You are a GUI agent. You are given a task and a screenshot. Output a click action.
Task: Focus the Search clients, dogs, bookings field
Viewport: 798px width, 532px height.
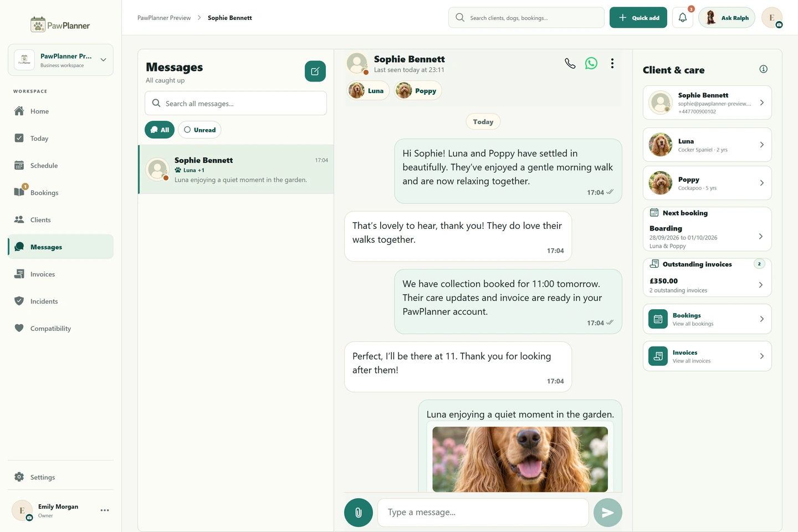click(x=526, y=18)
